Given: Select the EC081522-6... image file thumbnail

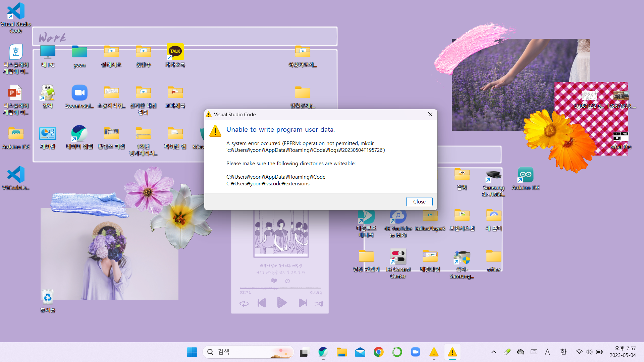Looking at the screenshot, I should click(x=589, y=99).
